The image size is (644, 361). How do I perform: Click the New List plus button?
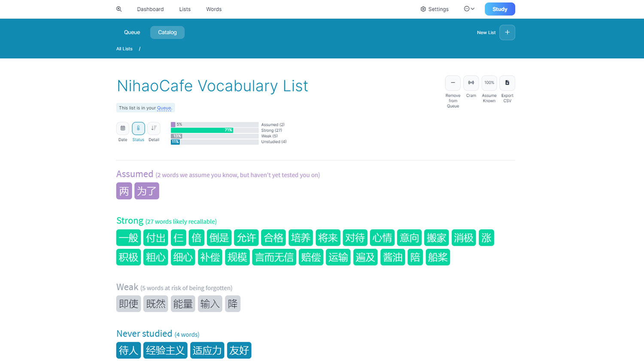[507, 32]
